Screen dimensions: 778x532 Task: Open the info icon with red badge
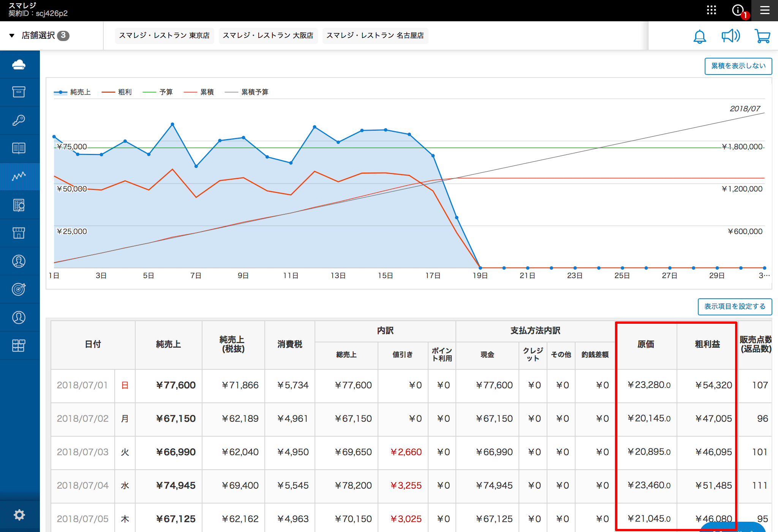tap(739, 11)
